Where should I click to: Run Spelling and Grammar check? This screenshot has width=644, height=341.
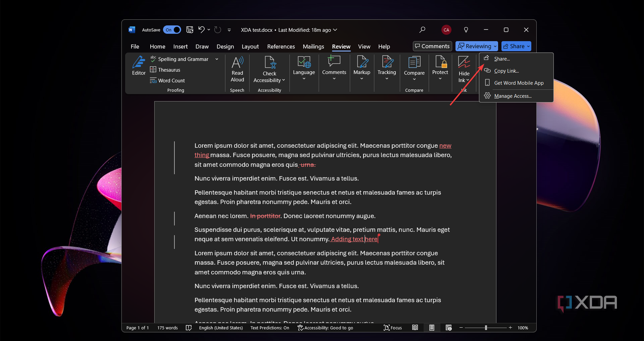tap(179, 59)
